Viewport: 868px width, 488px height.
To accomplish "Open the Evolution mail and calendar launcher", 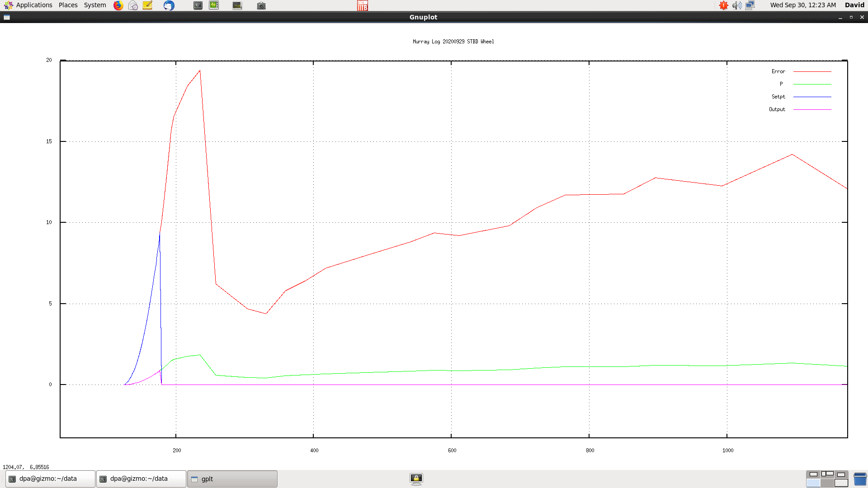I will (133, 5).
